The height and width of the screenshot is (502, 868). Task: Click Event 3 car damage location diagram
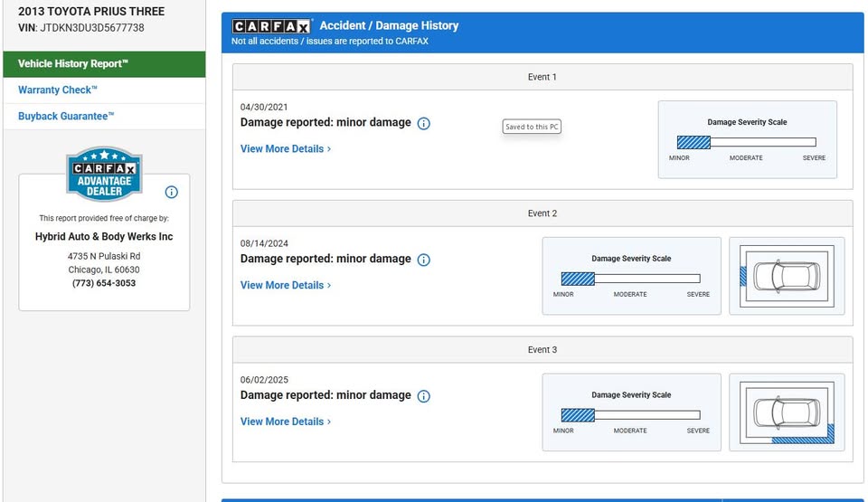point(787,412)
